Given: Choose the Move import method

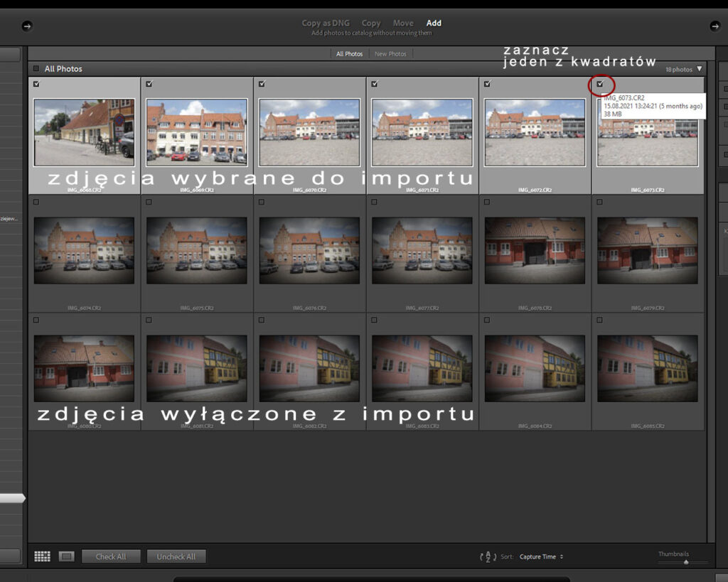Looking at the screenshot, I should 403,23.
